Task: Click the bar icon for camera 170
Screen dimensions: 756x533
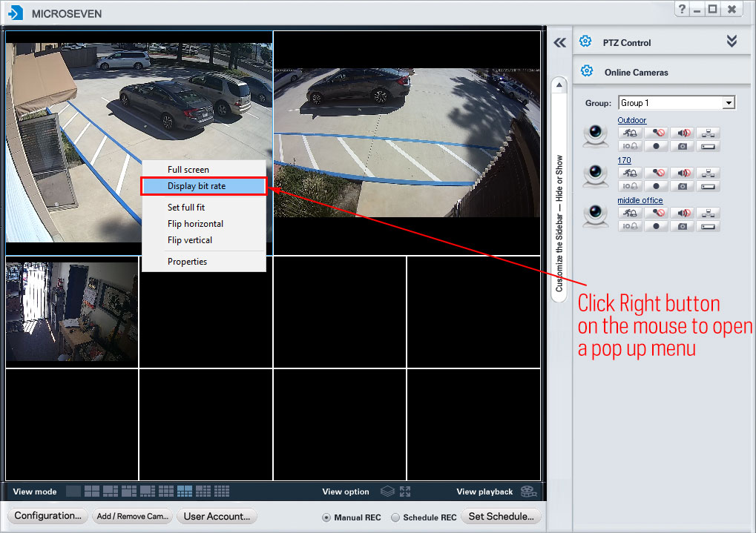Action: 709,186
